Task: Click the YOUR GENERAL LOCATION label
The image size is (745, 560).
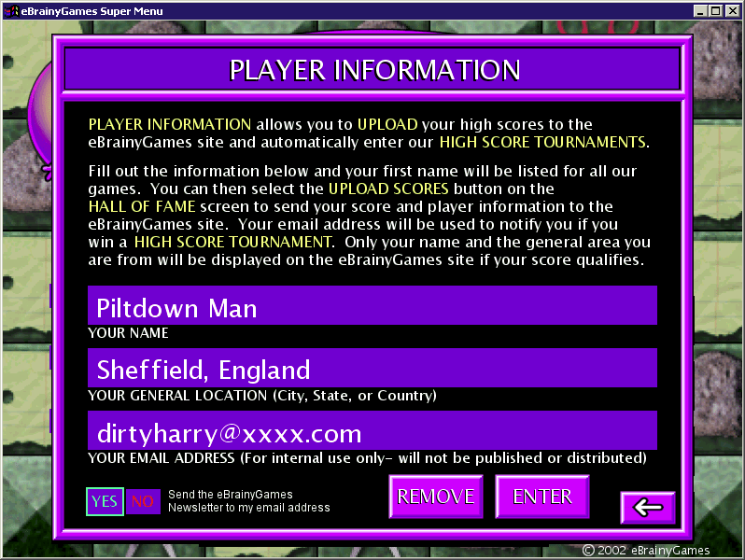Action: point(262,396)
